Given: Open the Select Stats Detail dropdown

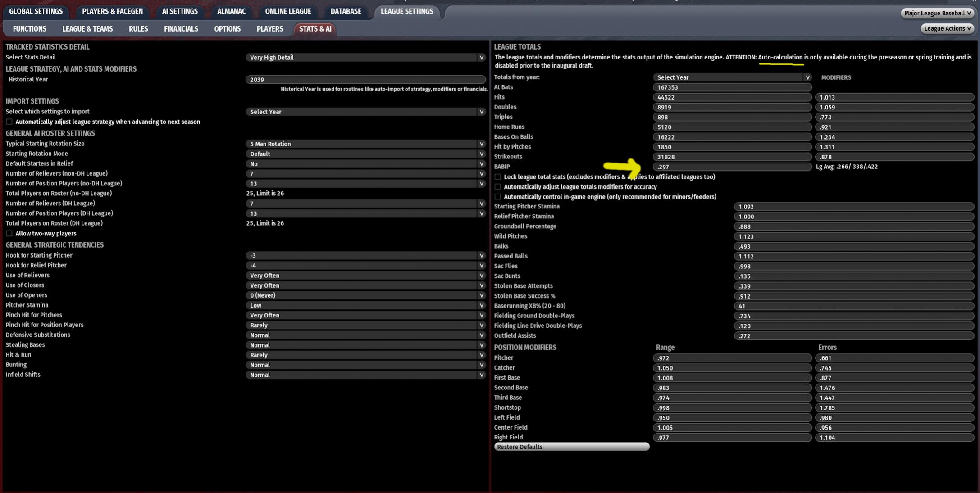Looking at the screenshot, I should (365, 58).
